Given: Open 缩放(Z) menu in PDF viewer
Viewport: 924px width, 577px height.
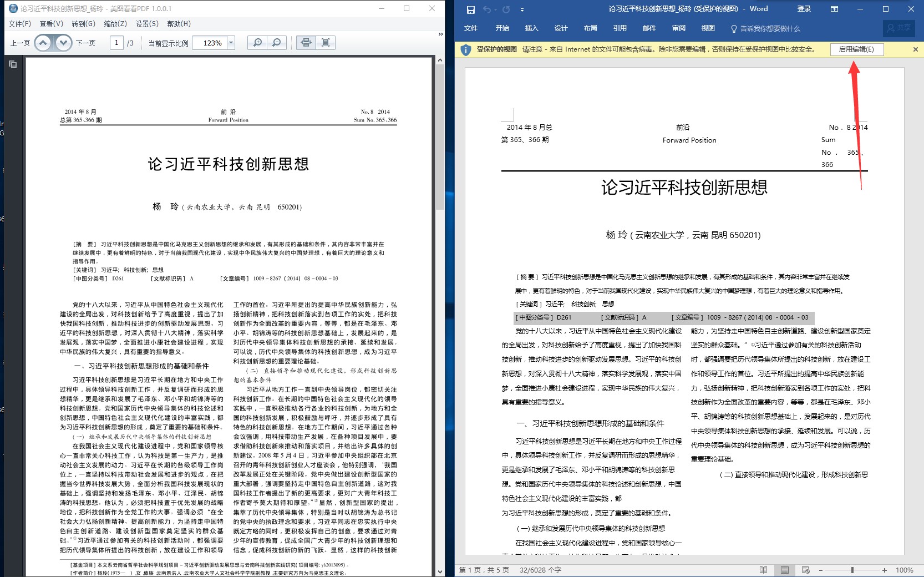Looking at the screenshot, I should [115, 24].
